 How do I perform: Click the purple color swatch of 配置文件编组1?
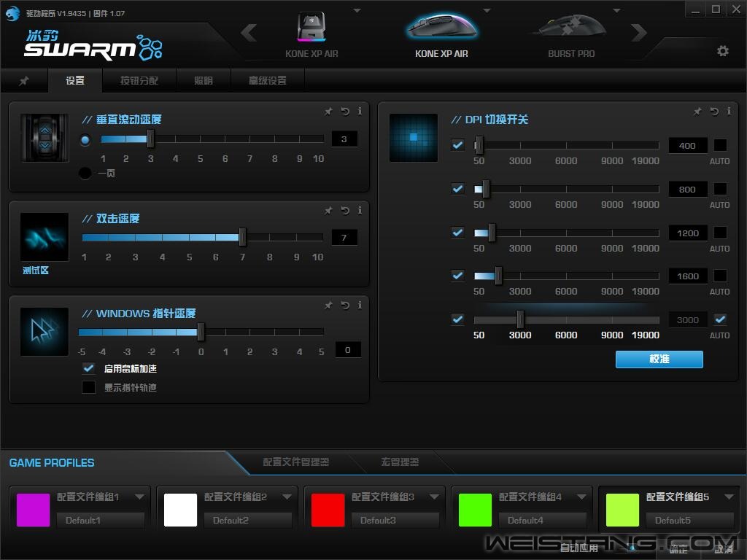[34, 510]
